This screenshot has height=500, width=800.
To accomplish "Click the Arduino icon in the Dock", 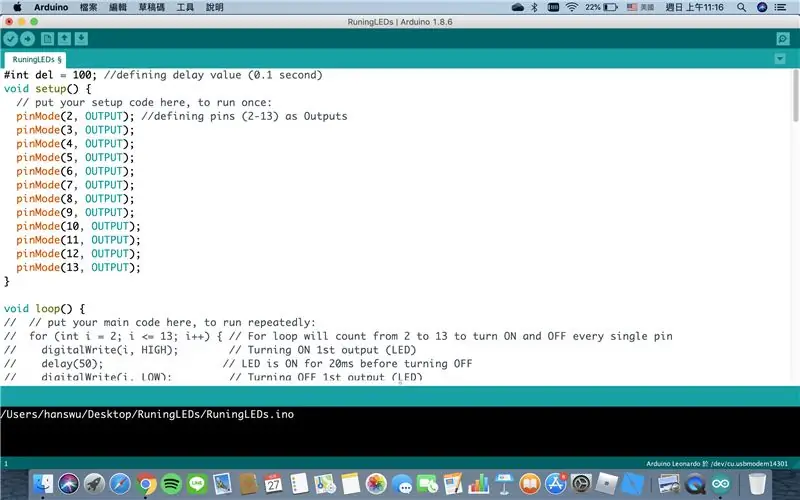I will click(x=720, y=484).
